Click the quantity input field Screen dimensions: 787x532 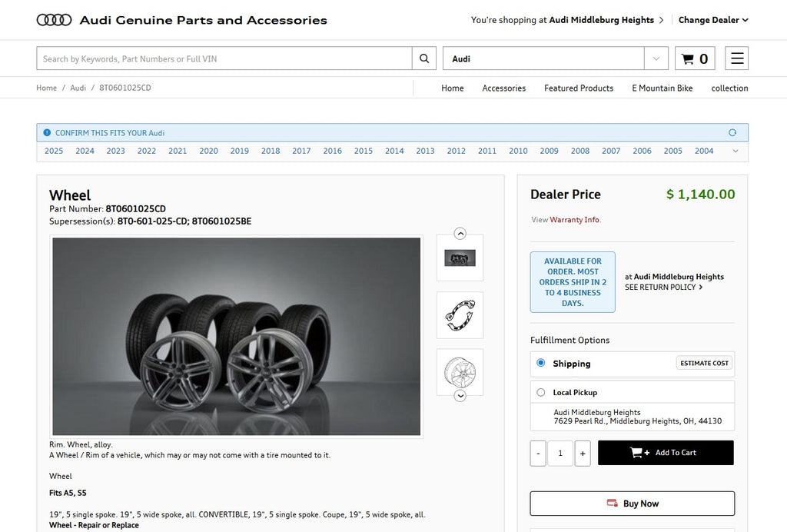[560, 454]
